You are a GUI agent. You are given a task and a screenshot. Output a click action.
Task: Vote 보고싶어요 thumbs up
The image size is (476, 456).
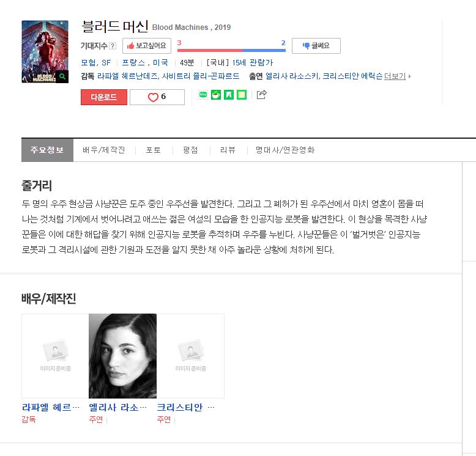tap(147, 46)
